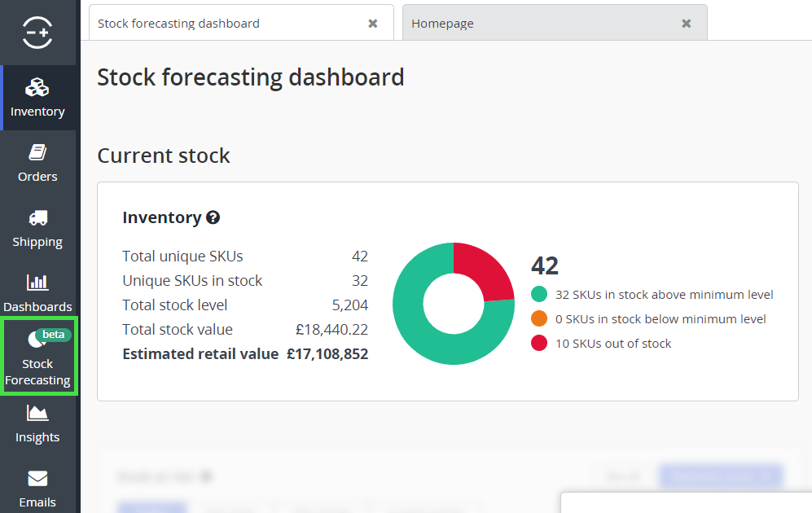Open the Emails envelope icon
The width and height of the screenshot is (812, 513).
[37, 478]
